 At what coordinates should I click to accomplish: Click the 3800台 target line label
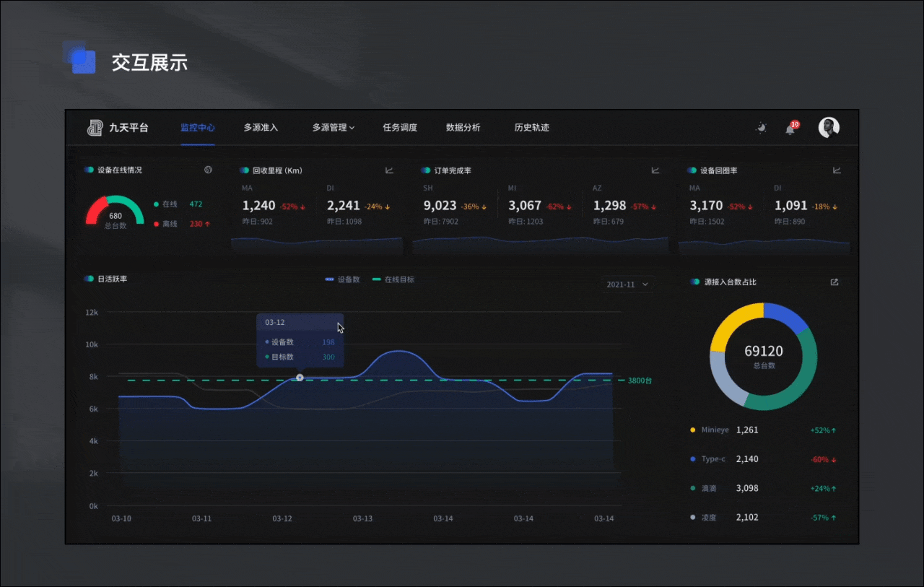point(640,381)
